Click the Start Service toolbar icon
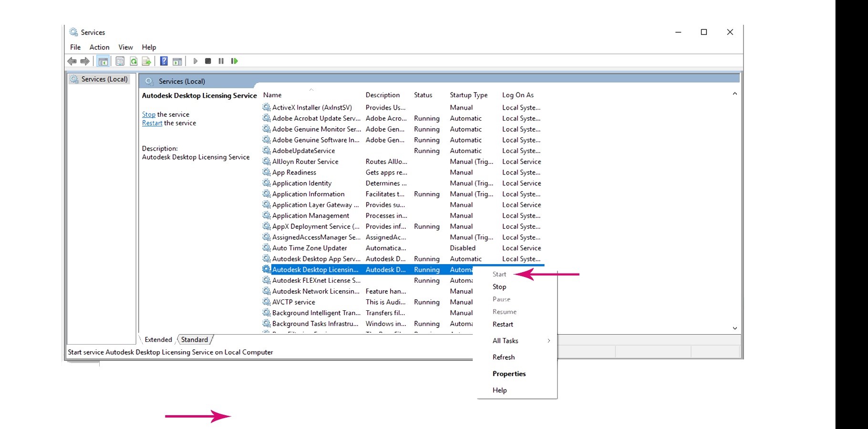 tap(196, 61)
